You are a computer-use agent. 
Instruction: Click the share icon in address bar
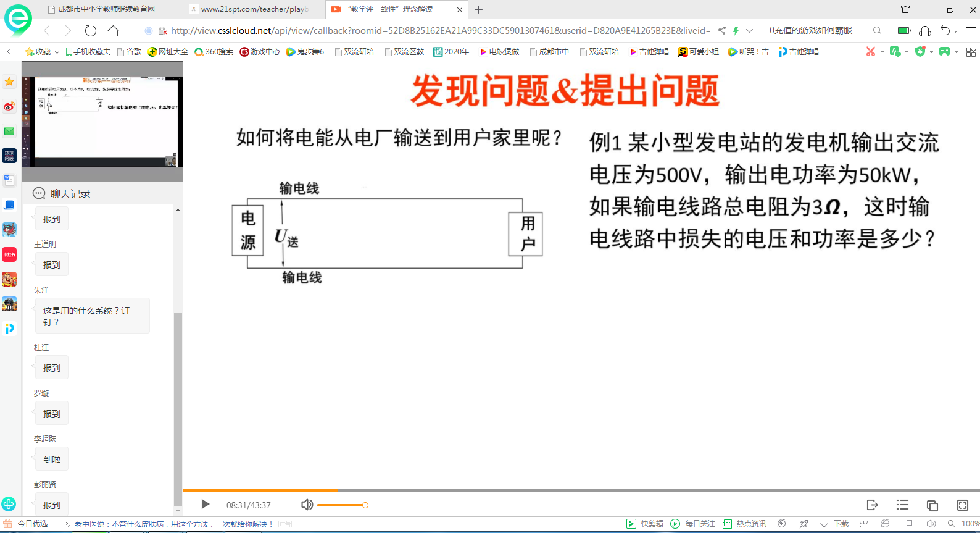tap(722, 30)
